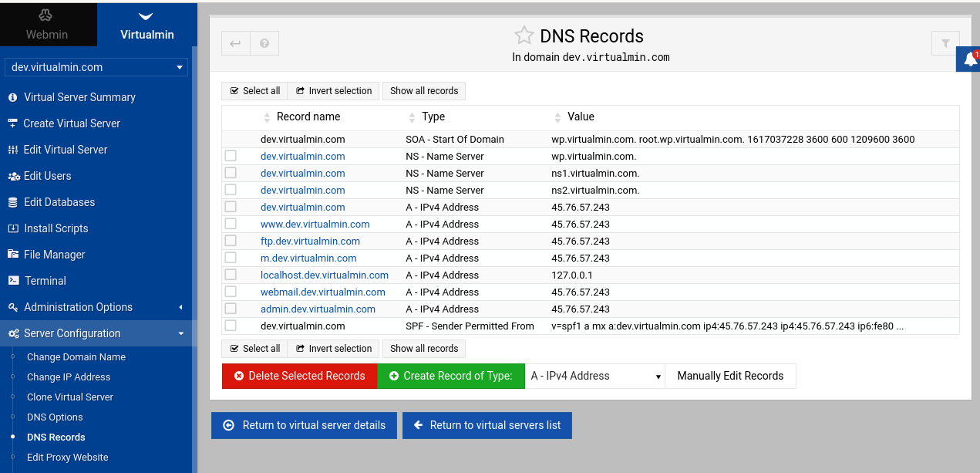Open the filter funnel icon button
980x473 pixels.
[x=945, y=44]
